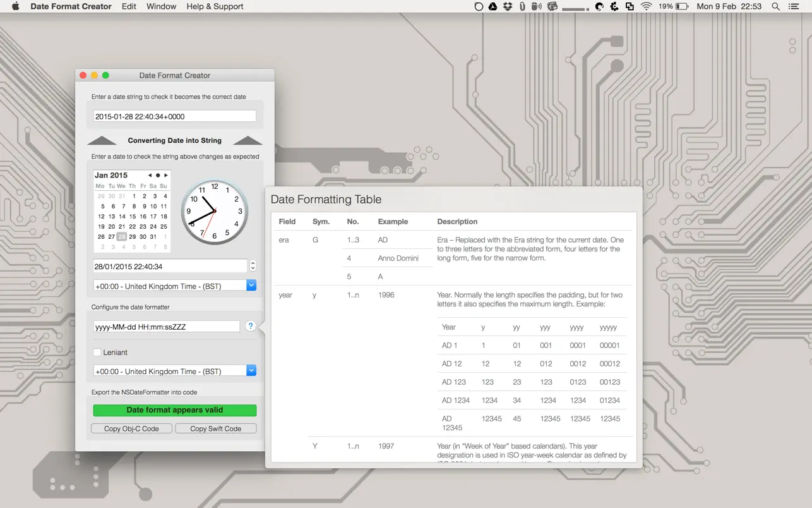Open the date format help popover
The height and width of the screenshot is (508, 812).
click(x=250, y=325)
